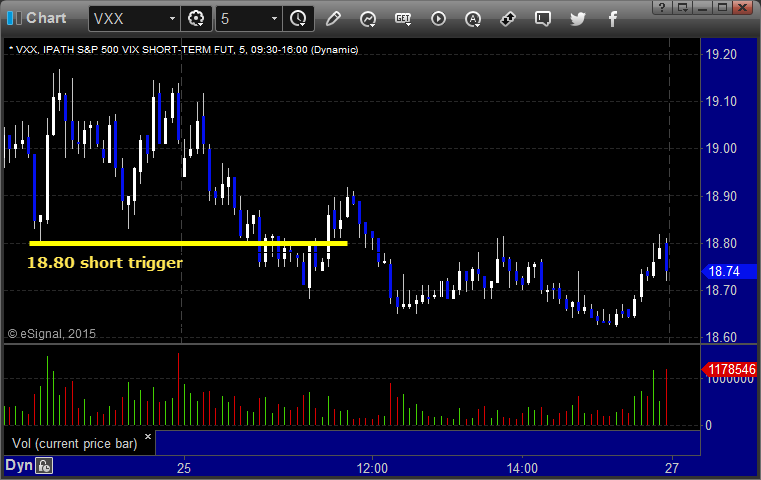Select the yellow 18.80 trigger line

188,244
